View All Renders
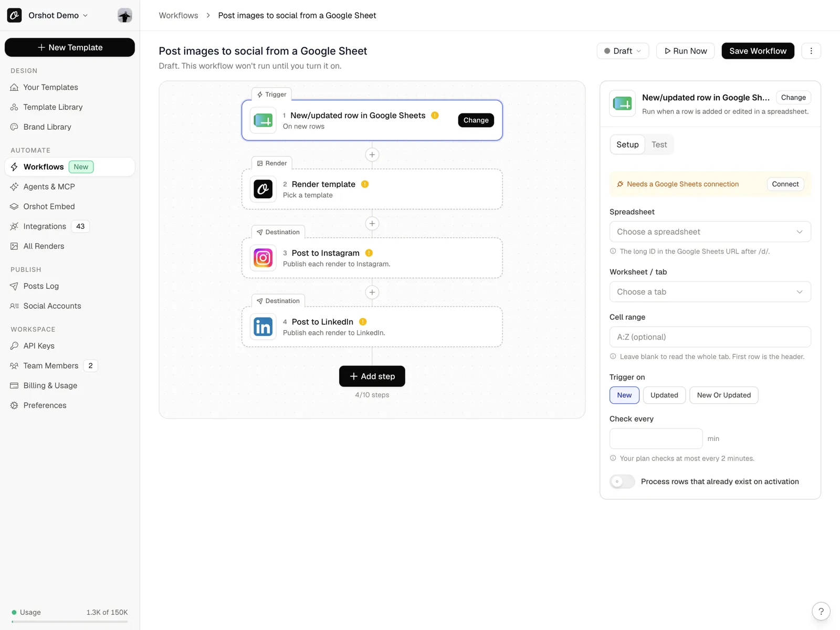Viewport: 840px width, 630px height. [70, 246]
